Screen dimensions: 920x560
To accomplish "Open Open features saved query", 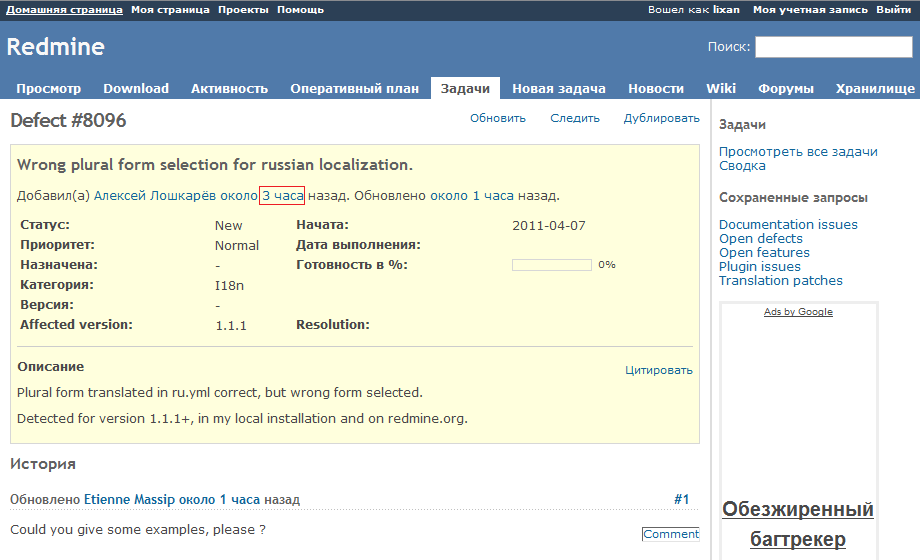I will (764, 252).
